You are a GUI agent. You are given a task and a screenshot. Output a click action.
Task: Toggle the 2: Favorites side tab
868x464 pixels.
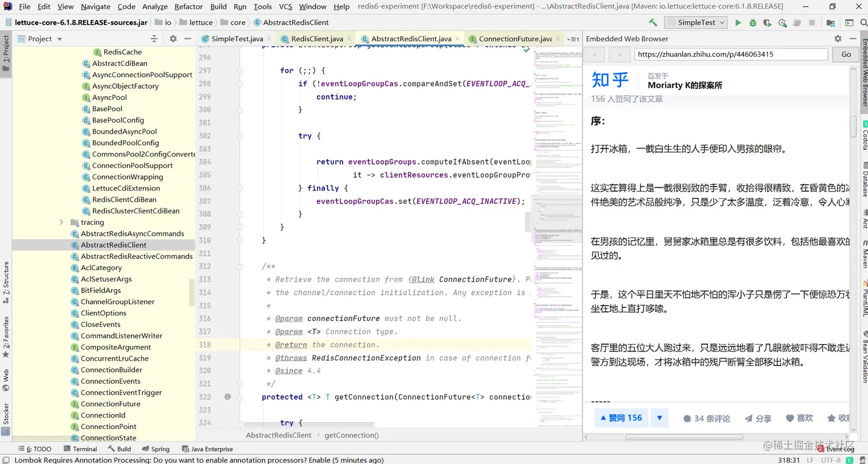point(6,338)
